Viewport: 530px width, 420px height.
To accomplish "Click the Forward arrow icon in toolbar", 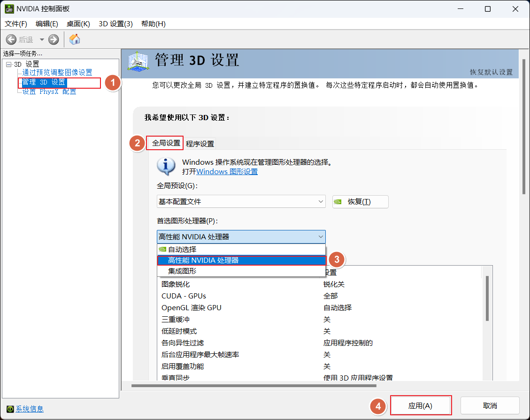I will click(x=54, y=39).
